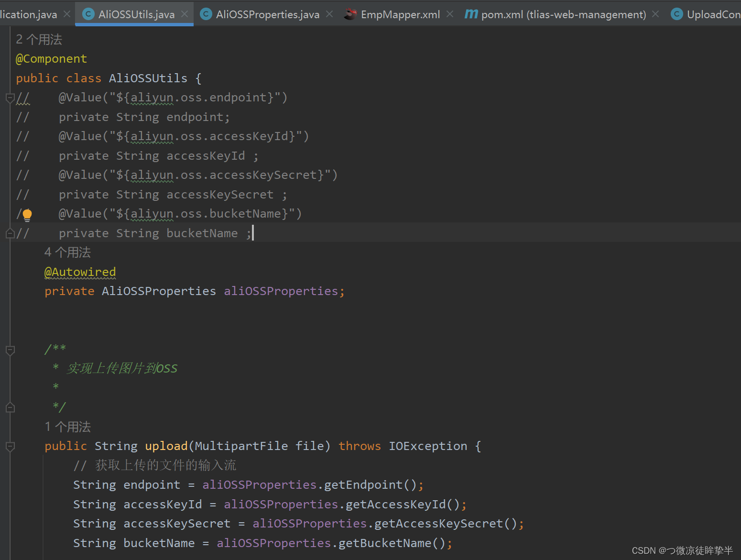Click the Java class icon on AliOSSUtils.java tab
Screen dimensions: 741x560
tap(88, 14)
